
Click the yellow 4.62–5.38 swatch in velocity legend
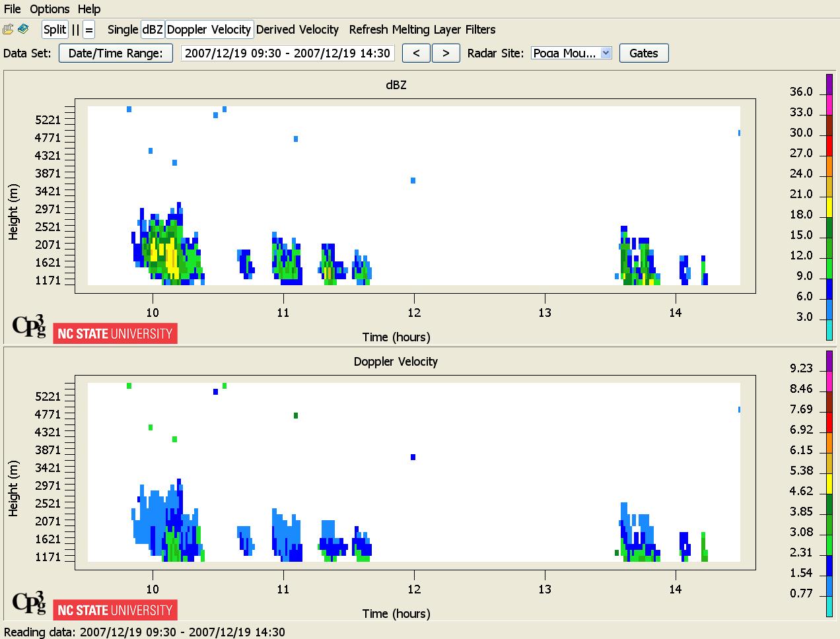click(x=829, y=483)
